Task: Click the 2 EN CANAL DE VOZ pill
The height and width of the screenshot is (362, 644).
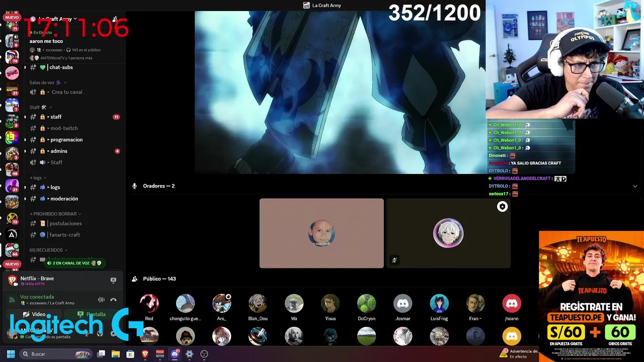Action: (74, 263)
